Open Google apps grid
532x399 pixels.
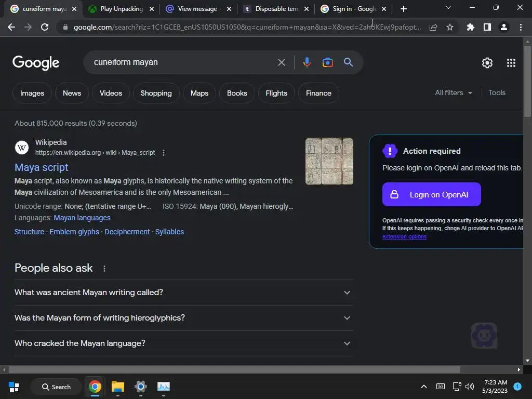[x=511, y=63]
